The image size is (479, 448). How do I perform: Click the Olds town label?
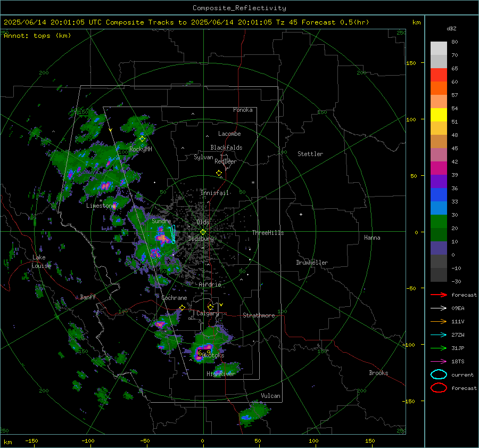coord(203,222)
